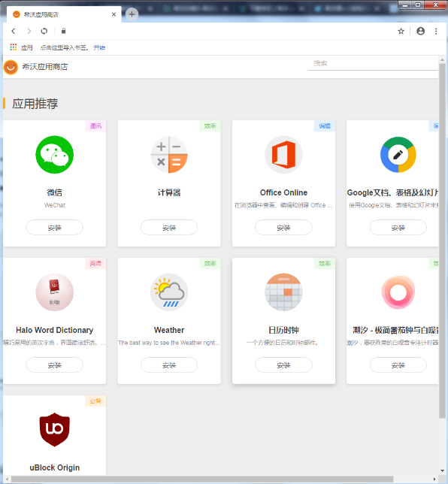The image size is (448, 484).
Task: Click 安装 under 计算器
Action: click(169, 228)
